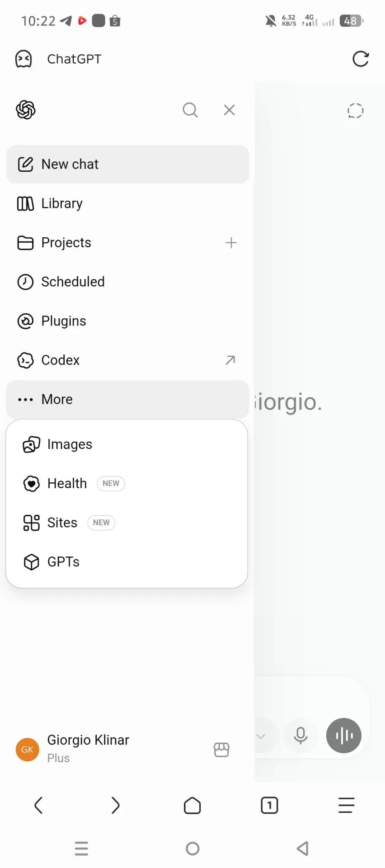
Task: Collapse the More menu section
Action: (127, 399)
